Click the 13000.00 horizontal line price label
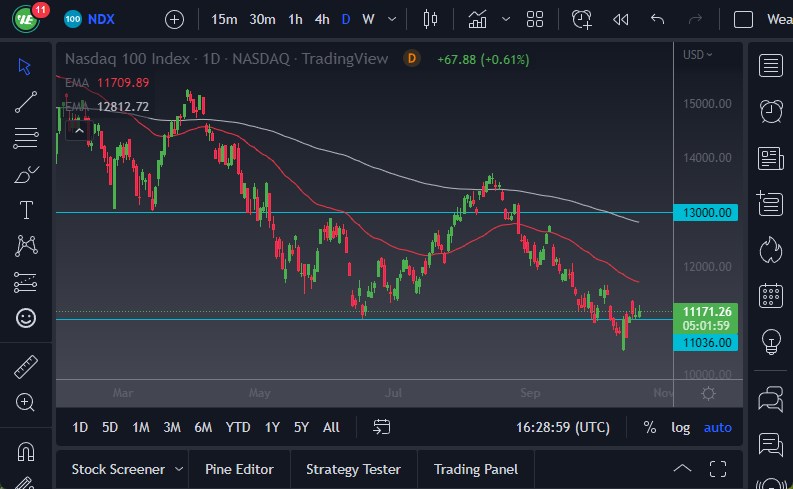The image size is (793, 489). coord(708,213)
